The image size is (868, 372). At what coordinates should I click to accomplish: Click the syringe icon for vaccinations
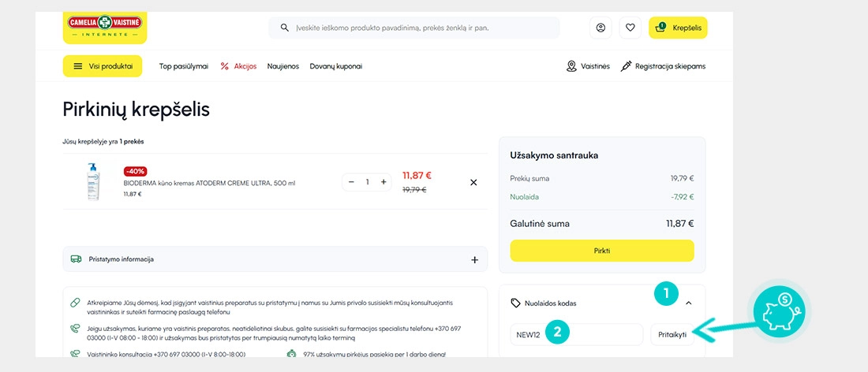[626, 66]
